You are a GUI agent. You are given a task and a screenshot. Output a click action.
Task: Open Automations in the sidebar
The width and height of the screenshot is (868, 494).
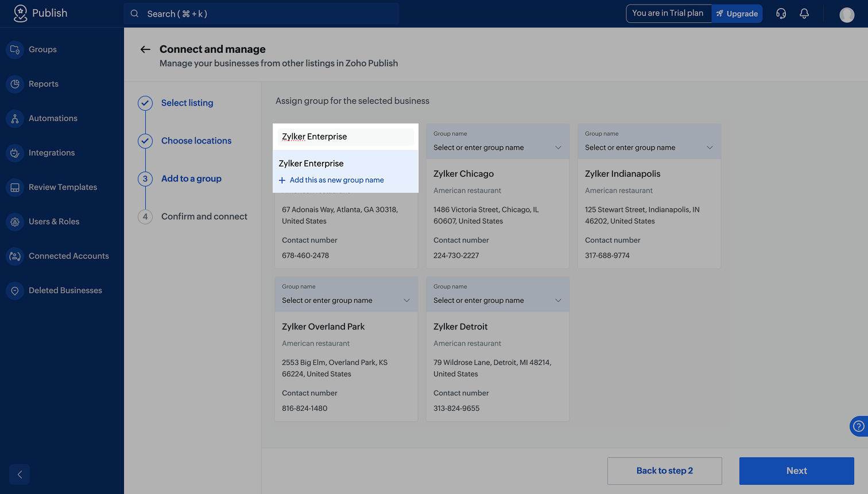(x=53, y=118)
